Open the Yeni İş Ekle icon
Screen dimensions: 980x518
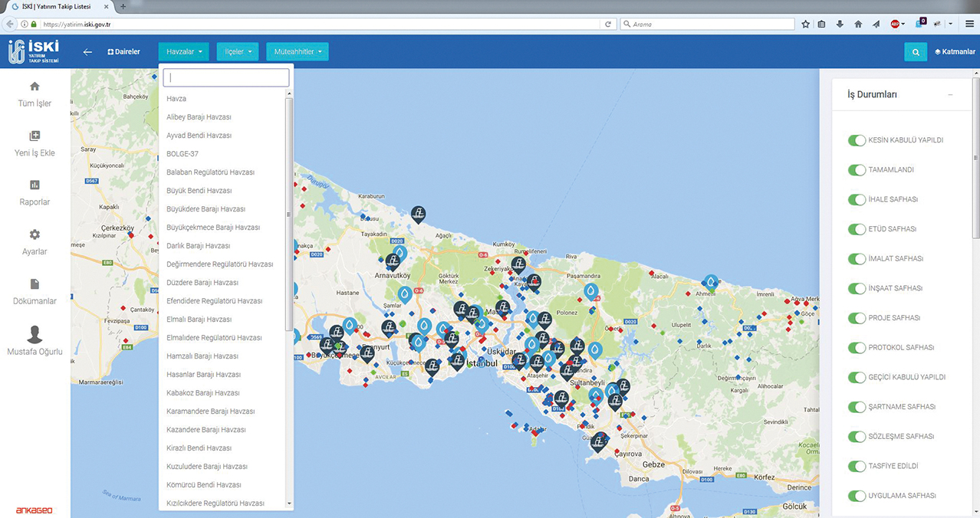[35, 136]
